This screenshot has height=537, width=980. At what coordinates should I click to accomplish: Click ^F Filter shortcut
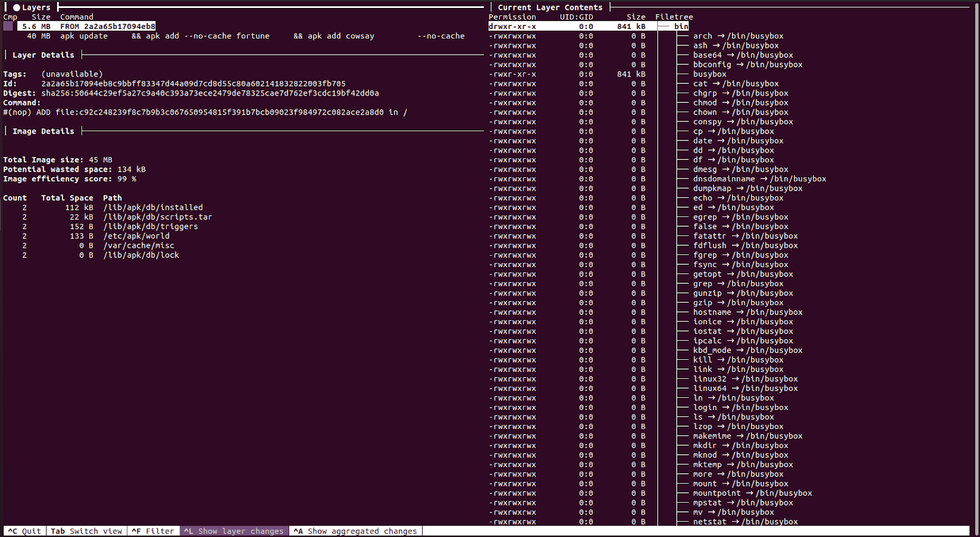coord(153,531)
